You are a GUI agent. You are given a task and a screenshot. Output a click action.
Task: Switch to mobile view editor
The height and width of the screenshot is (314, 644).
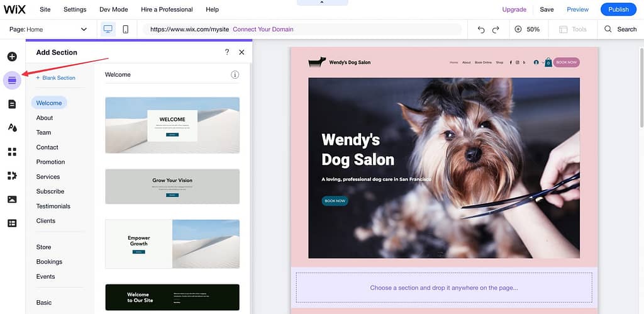click(x=126, y=29)
